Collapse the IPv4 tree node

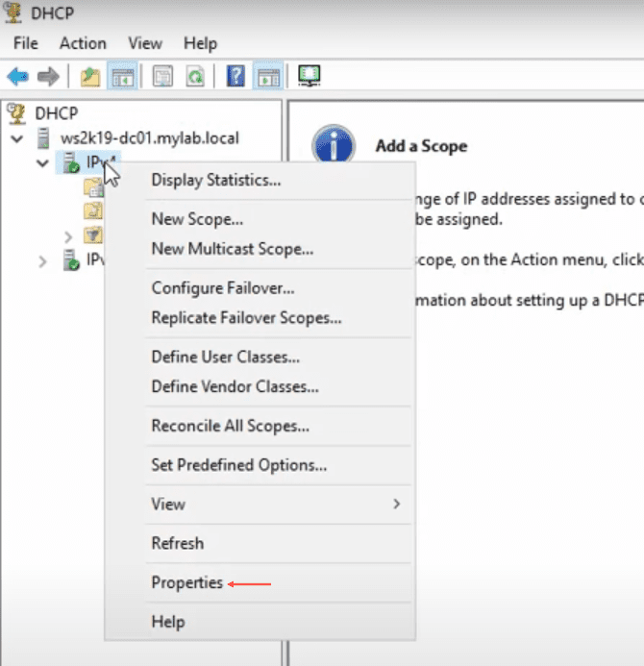[x=42, y=164]
